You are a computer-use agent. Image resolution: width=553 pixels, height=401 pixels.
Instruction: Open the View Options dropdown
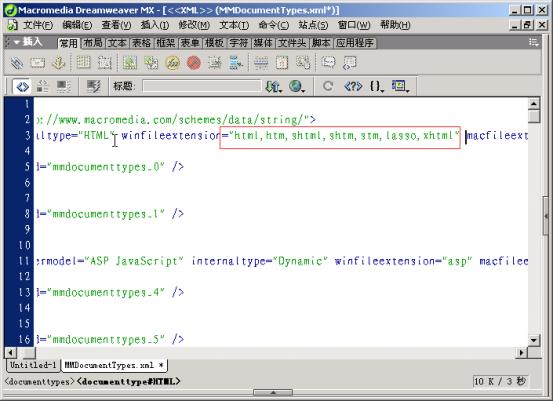(x=400, y=86)
